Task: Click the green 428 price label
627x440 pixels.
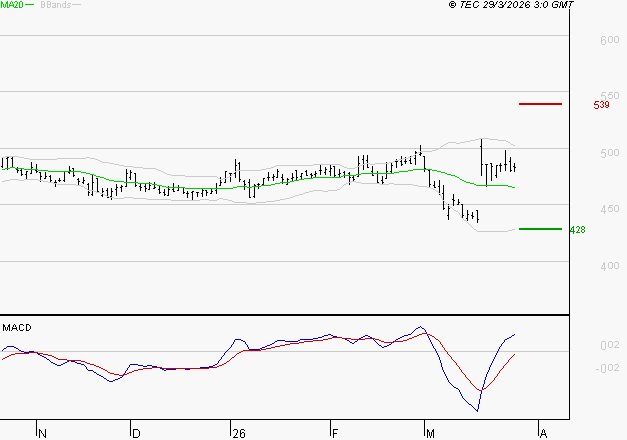Action: pyautogui.click(x=577, y=230)
